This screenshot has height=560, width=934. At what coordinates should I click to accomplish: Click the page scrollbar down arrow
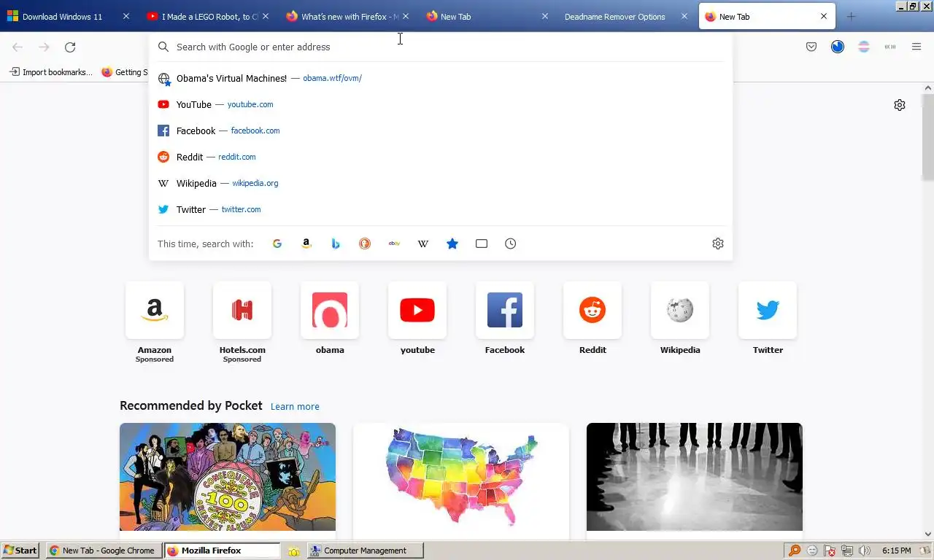[x=928, y=534]
